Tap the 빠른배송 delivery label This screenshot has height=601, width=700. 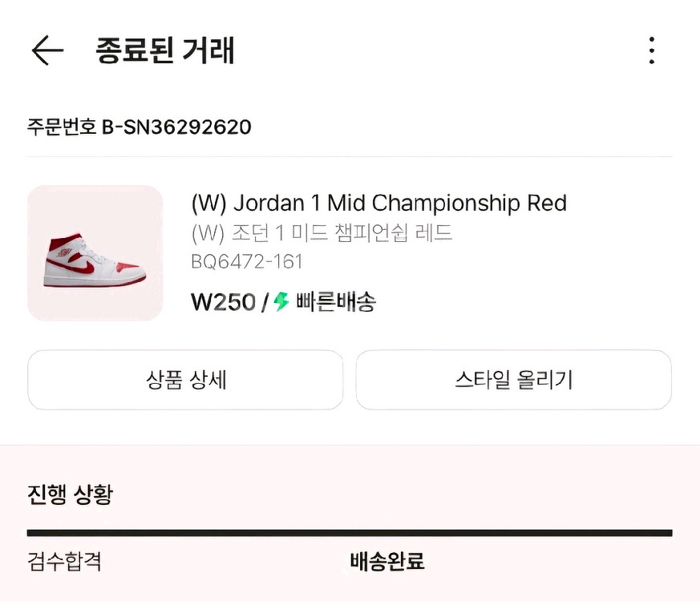[x=335, y=302]
